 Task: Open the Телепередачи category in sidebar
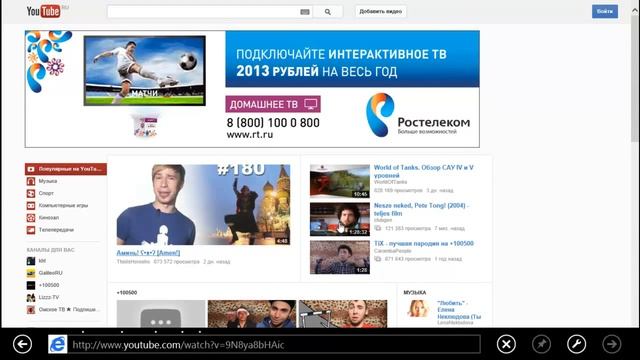pyautogui.click(x=56, y=230)
